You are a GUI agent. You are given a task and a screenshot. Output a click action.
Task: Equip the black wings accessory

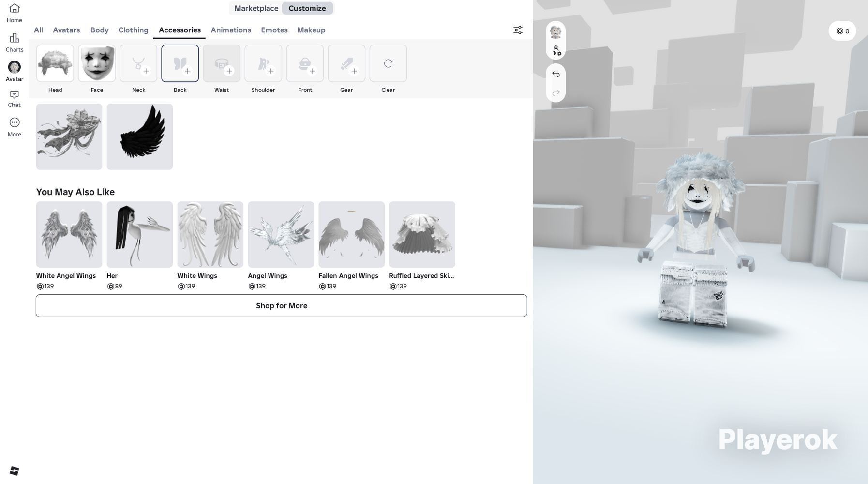click(x=140, y=136)
